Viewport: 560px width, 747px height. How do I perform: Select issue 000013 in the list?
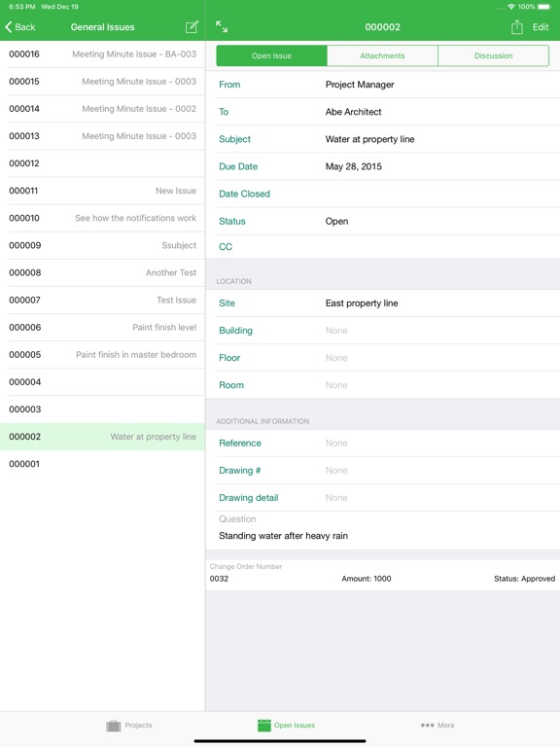click(102, 136)
